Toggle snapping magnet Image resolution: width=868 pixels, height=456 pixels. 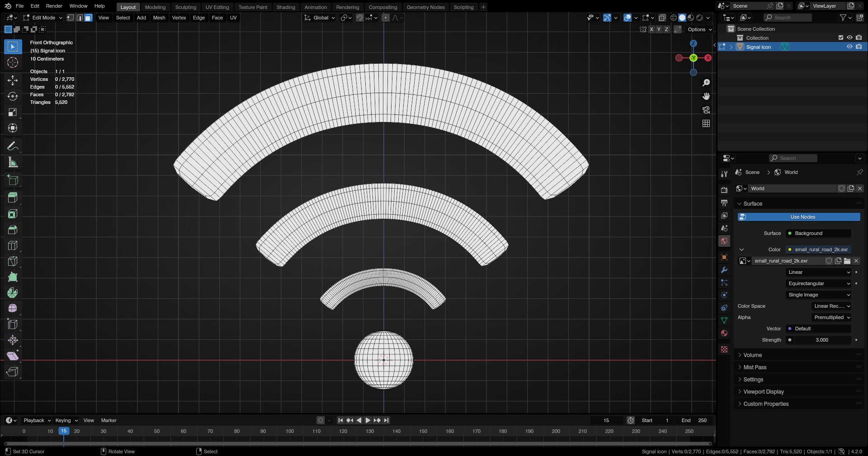pos(360,18)
